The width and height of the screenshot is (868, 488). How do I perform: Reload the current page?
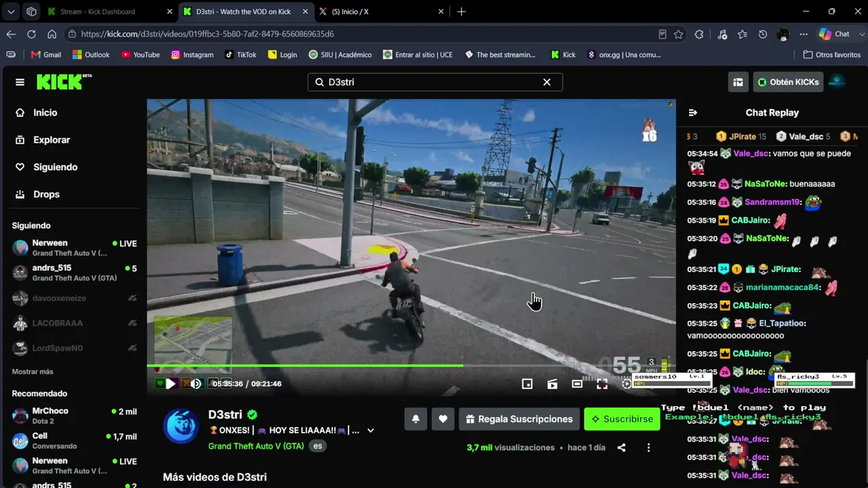(31, 34)
